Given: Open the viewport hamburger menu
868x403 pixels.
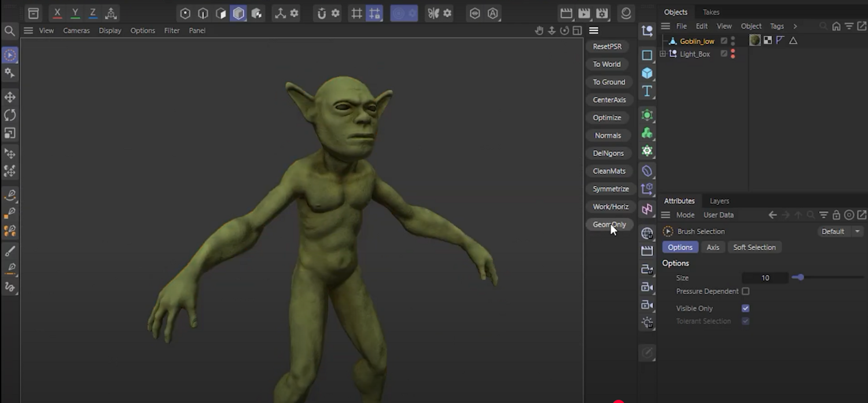Looking at the screenshot, I should 28,31.
